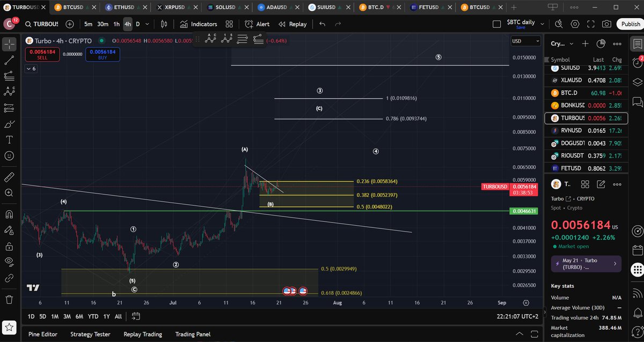The image size is (644, 342).
Task: Hide all drawings with eye icon
Action: click(9, 262)
